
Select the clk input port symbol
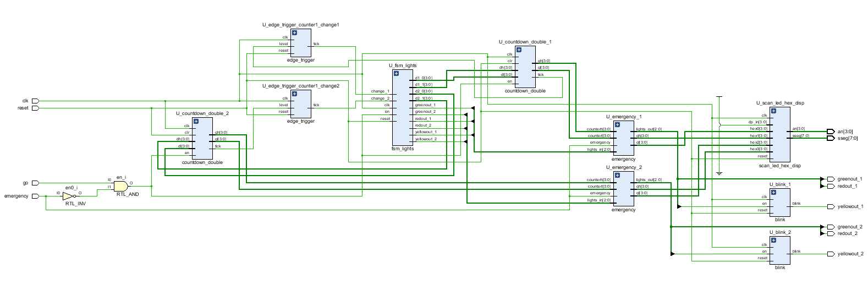pos(36,101)
